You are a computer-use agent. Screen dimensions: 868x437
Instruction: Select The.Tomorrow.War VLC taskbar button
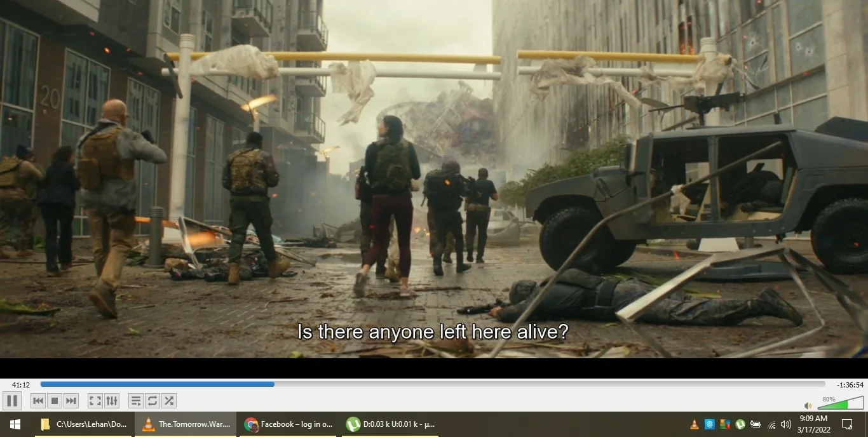(186, 424)
